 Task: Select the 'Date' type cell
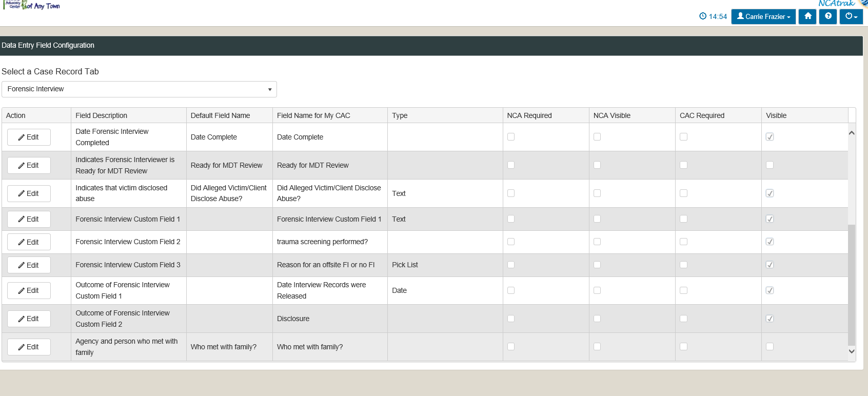coord(445,290)
